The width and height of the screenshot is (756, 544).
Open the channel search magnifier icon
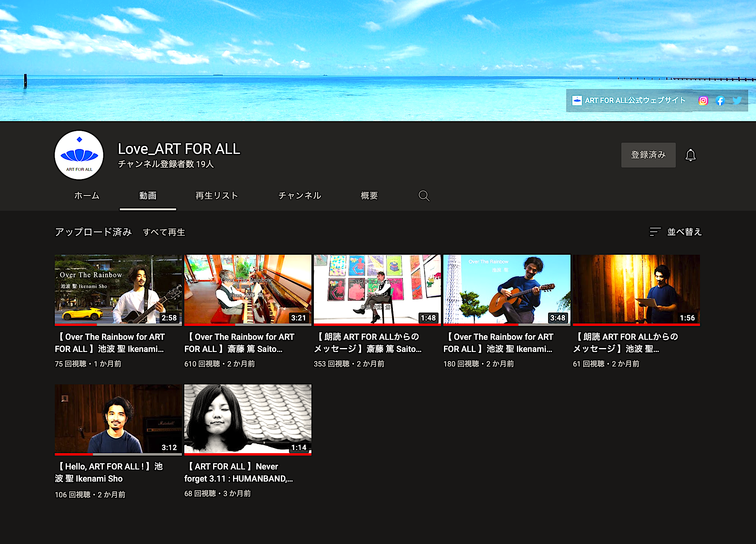pyautogui.click(x=424, y=196)
